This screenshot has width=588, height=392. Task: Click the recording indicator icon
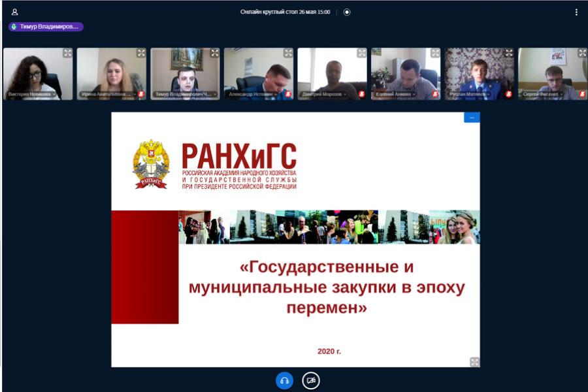pyautogui.click(x=347, y=12)
